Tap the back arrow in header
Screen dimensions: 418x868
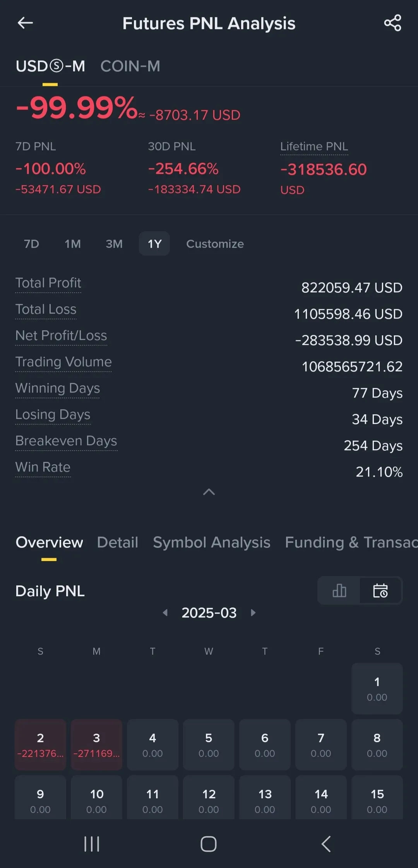pos(25,23)
